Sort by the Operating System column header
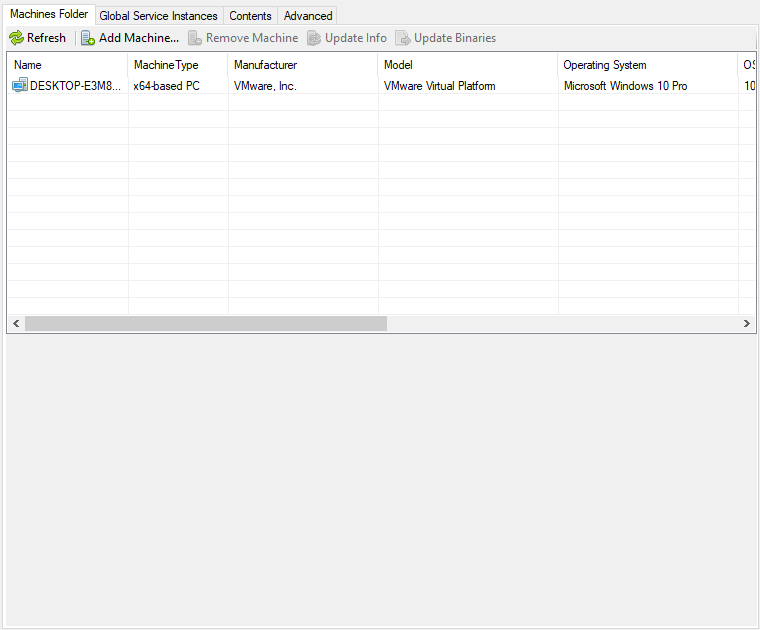Viewport: 760px width, 630px height. 648,65
